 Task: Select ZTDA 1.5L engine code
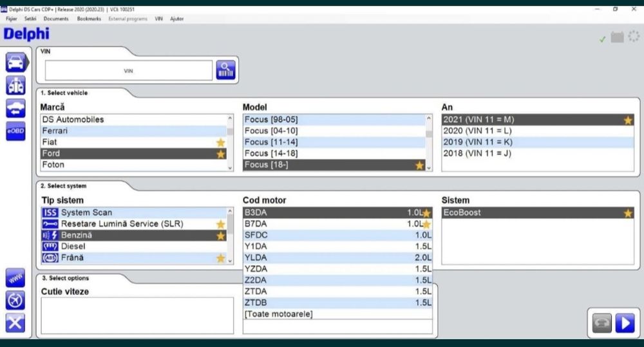tap(337, 291)
